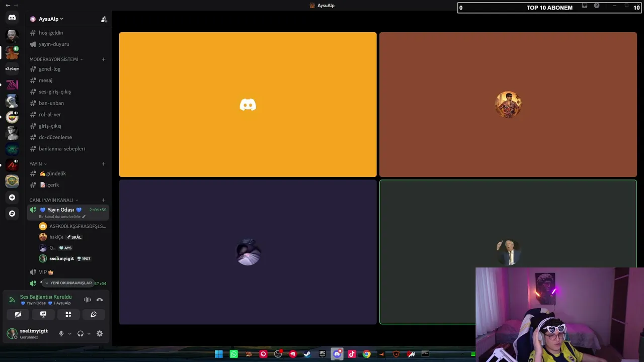The image size is (644, 362).
Task: Open the ZN server icon
Action: [12, 84]
